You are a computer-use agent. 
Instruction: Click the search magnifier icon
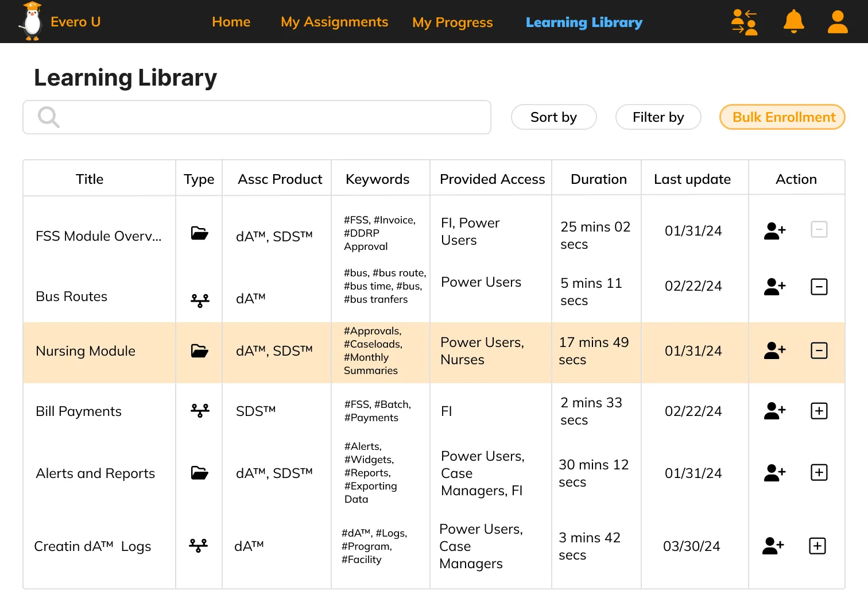pyautogui.click(x=49, y=117)
